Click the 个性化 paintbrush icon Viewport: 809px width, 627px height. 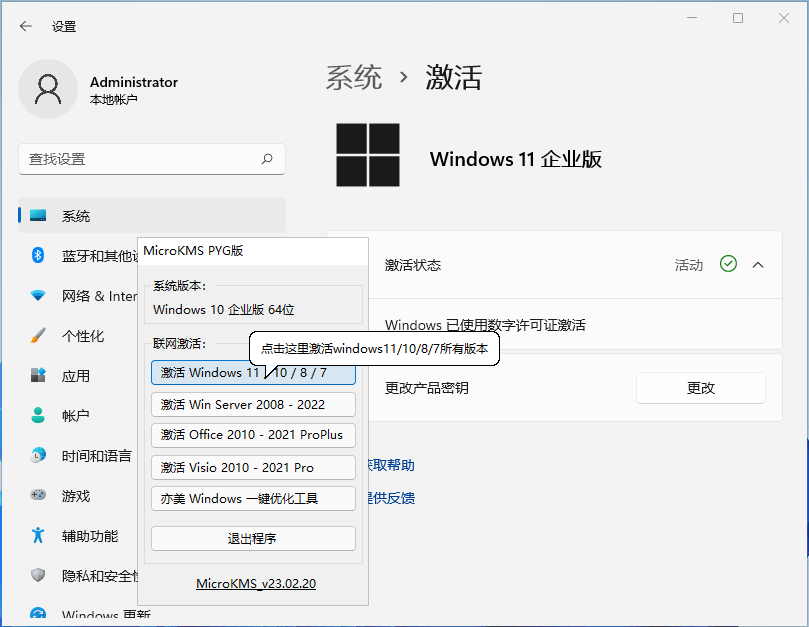click(38, 335)
